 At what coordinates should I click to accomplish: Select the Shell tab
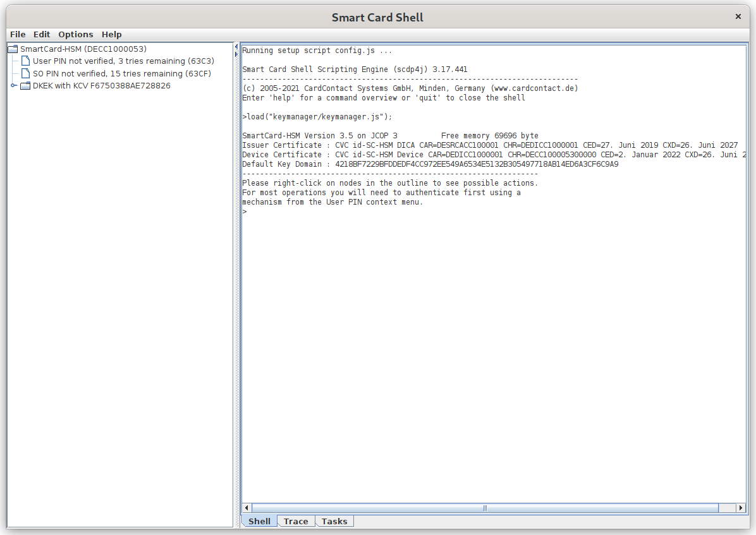pos(259,522)
